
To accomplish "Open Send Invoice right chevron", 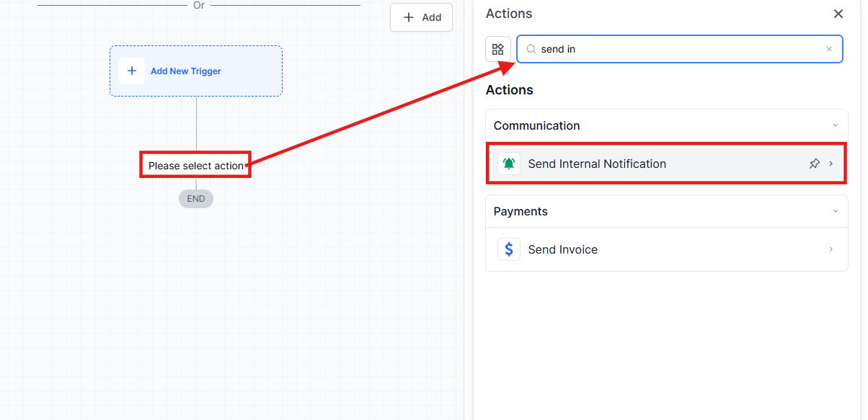I will 831,249.
